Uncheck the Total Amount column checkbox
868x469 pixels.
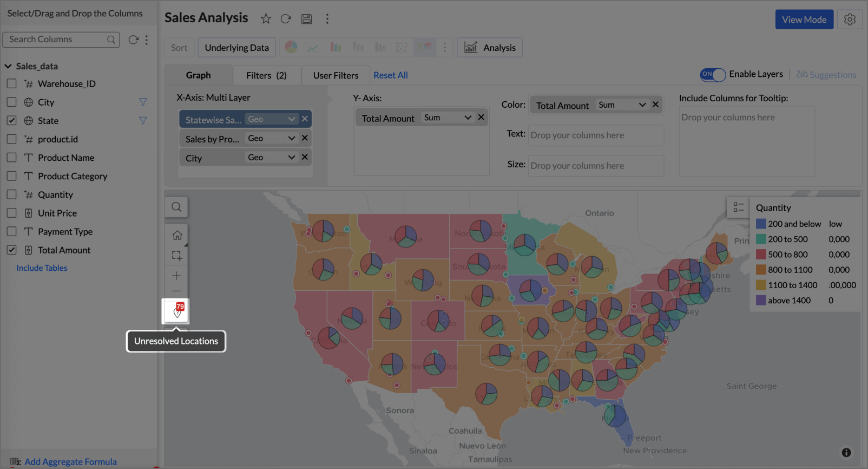pos(11,250)
